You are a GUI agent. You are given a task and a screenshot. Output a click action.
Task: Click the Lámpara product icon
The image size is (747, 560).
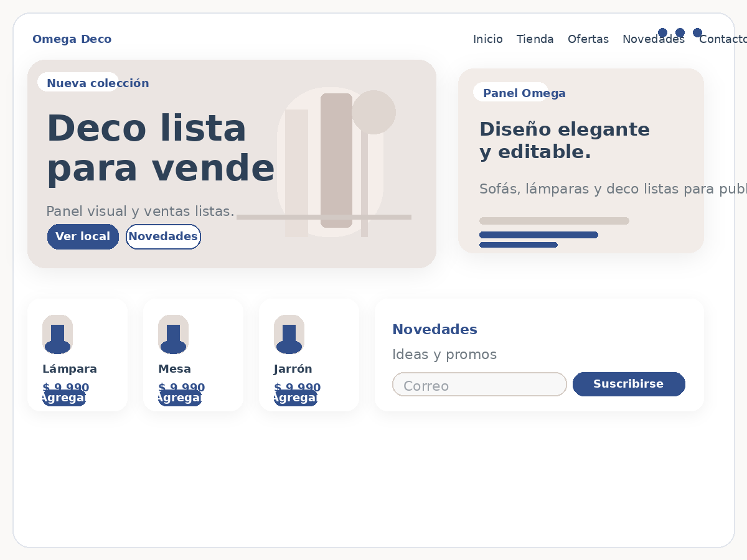[x=57, y=334]
